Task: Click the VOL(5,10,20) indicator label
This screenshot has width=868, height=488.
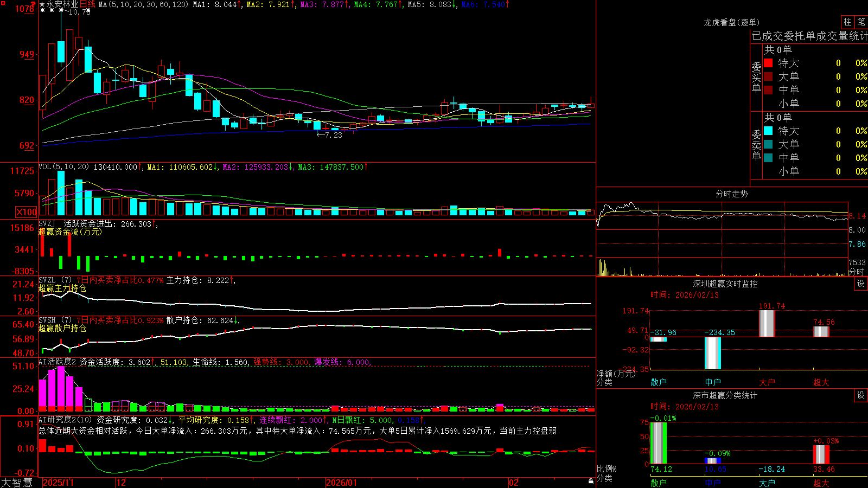Action: [63, 167]
